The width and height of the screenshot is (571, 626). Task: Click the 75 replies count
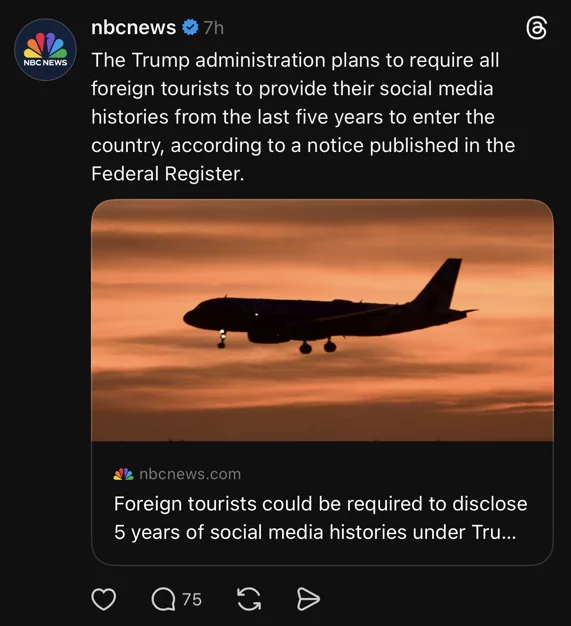click(x=192, y=599)
